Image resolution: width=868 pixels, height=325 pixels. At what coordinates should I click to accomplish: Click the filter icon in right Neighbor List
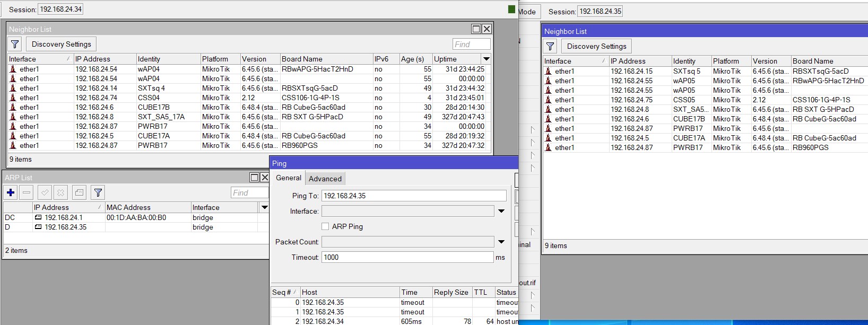pos(550,46)
